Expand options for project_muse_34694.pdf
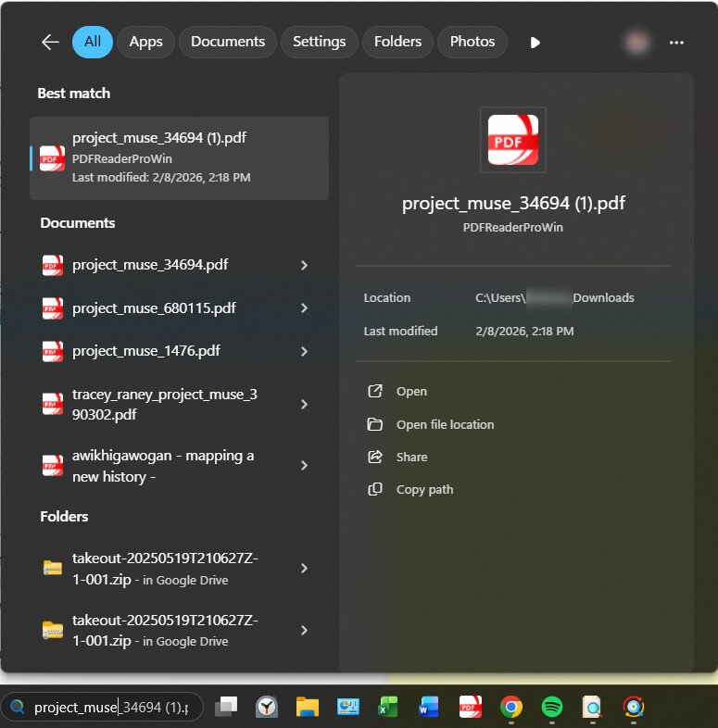This screenshot has width=718, height=728. tap(304, 266)
